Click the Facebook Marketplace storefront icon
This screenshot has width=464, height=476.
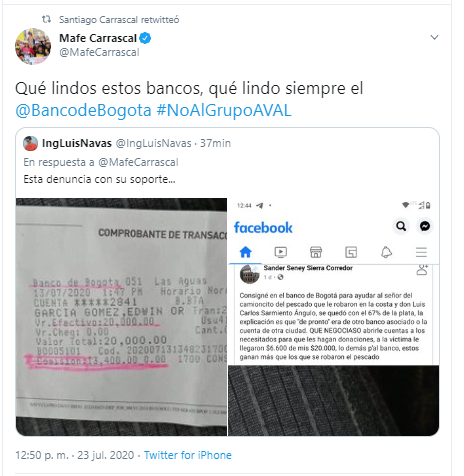click(316, 252)
